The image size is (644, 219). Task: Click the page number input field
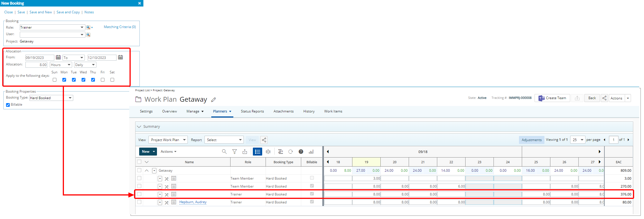tap(613, 140)
